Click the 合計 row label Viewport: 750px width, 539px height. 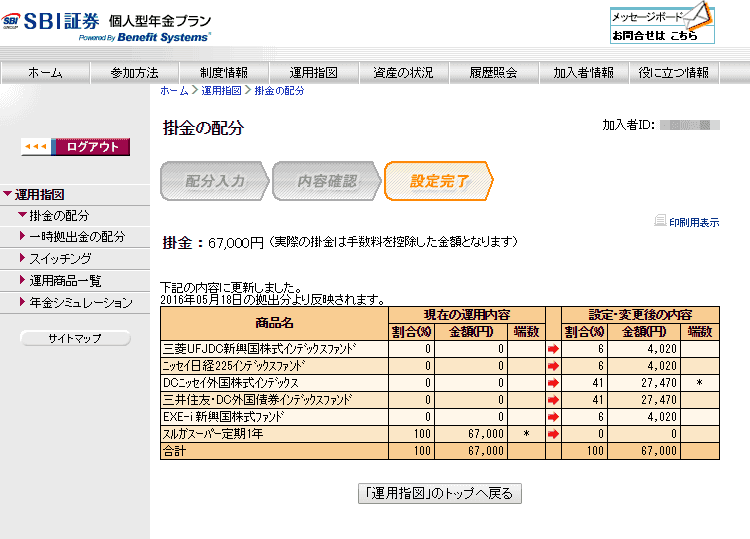coord(174,451)
